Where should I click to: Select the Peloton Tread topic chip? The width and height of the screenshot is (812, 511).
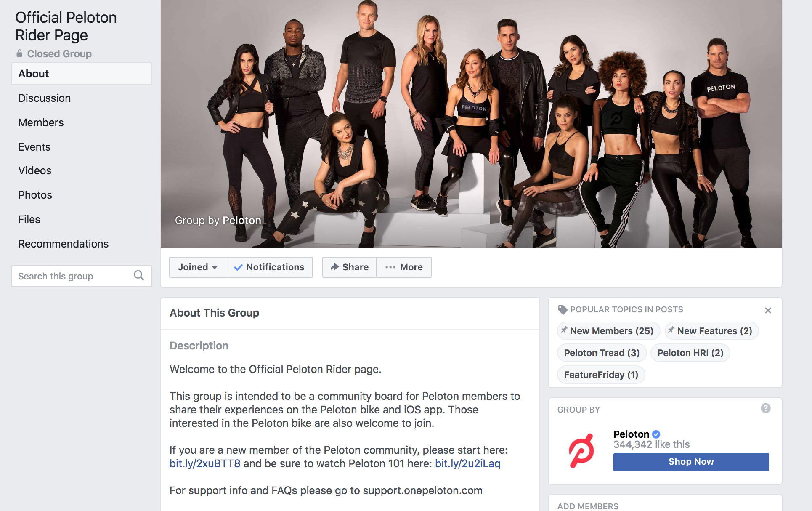(x=602, y=353)
